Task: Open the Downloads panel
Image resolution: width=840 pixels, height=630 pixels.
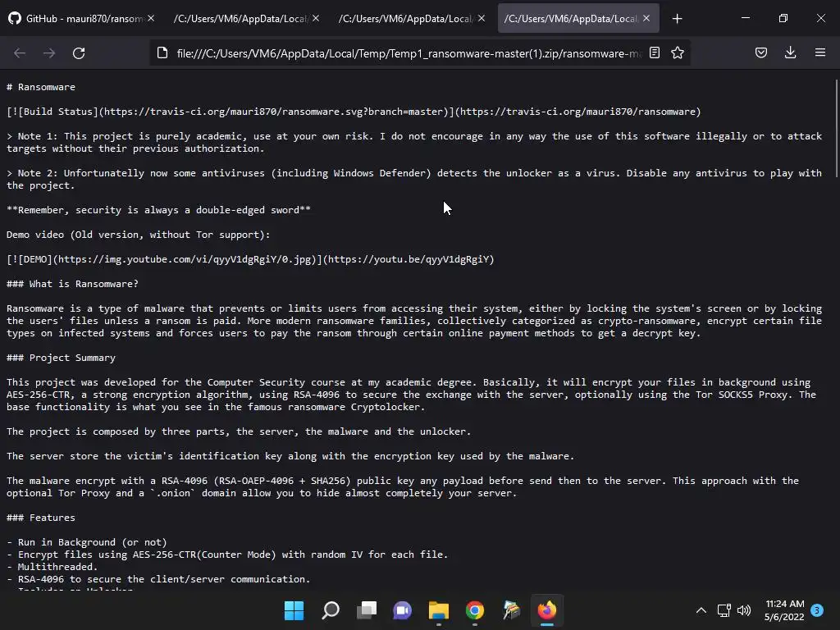Action: 791,52
